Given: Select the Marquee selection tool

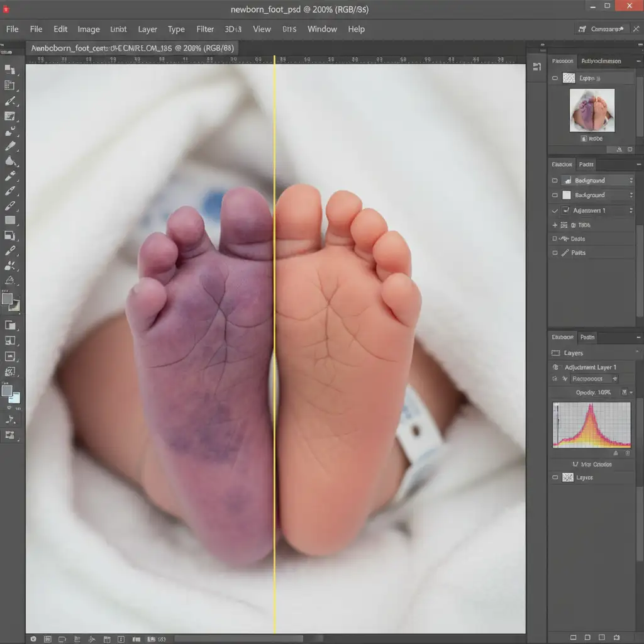Looking at the screenshot, I should (x=9, y=85).
